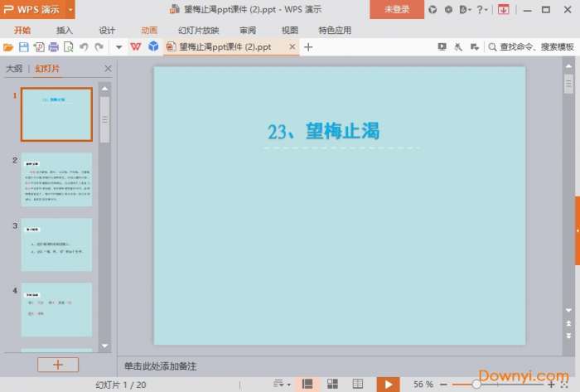Open a new document tab with plus
Viewport: 580px width, 392px height.
[x=308, y=47]
